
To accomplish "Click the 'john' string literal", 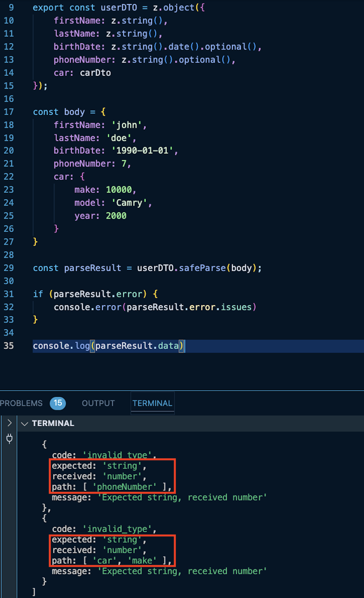I will 126,125.
